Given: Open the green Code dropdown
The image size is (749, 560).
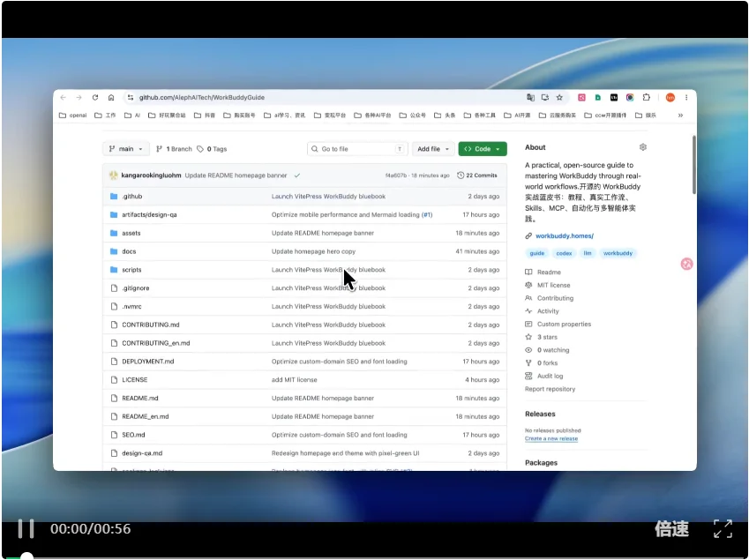Looking at the screenshot, I should coord(483,149).
